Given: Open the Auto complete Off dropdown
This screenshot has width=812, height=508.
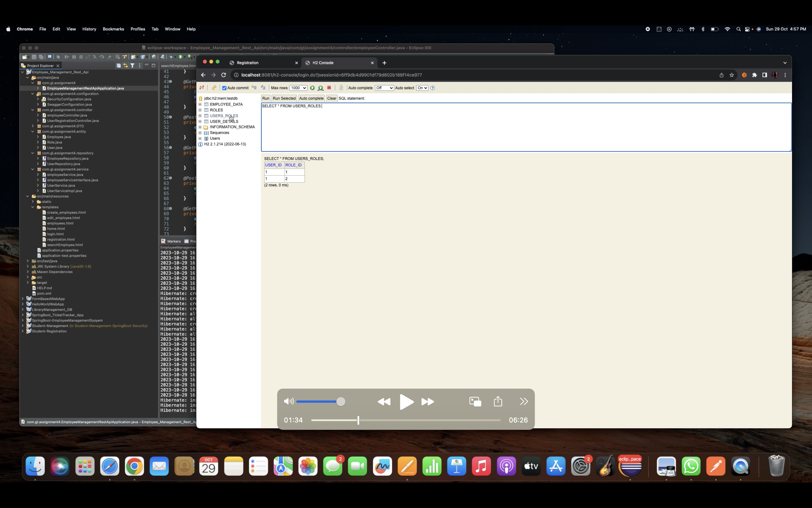Looking at the screenshot, I should pos(384,88).
